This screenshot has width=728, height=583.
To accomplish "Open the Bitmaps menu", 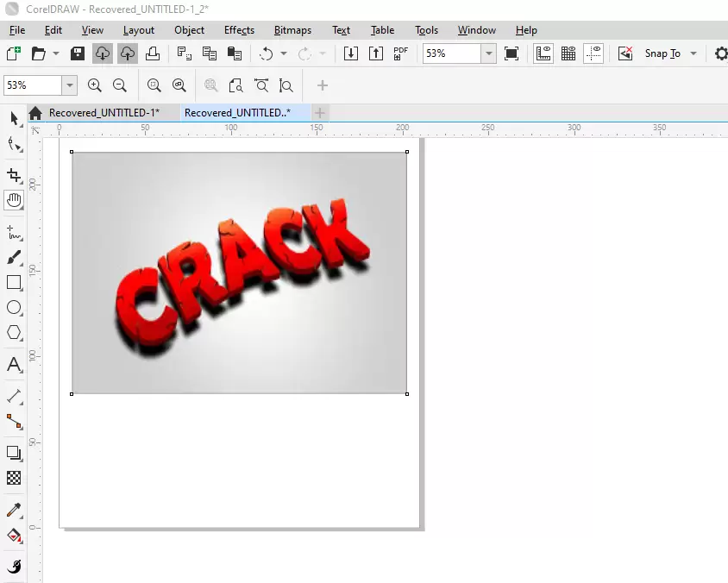I will [292, 30].
